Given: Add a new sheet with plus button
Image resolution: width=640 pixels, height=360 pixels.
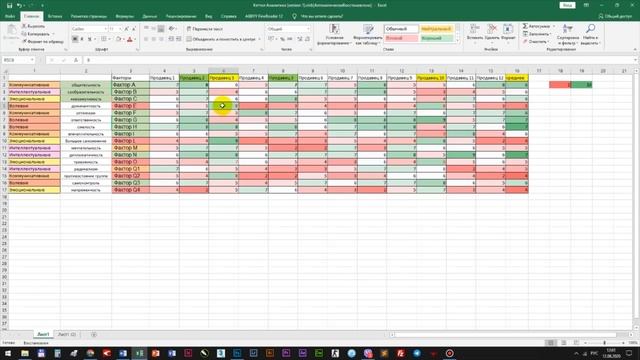Looking at the screenshot, I should 93,334.
